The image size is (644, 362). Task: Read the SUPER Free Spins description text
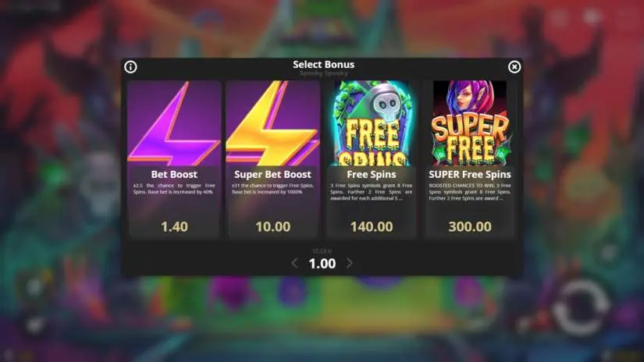pyautogui.click(x=470, y=192)
